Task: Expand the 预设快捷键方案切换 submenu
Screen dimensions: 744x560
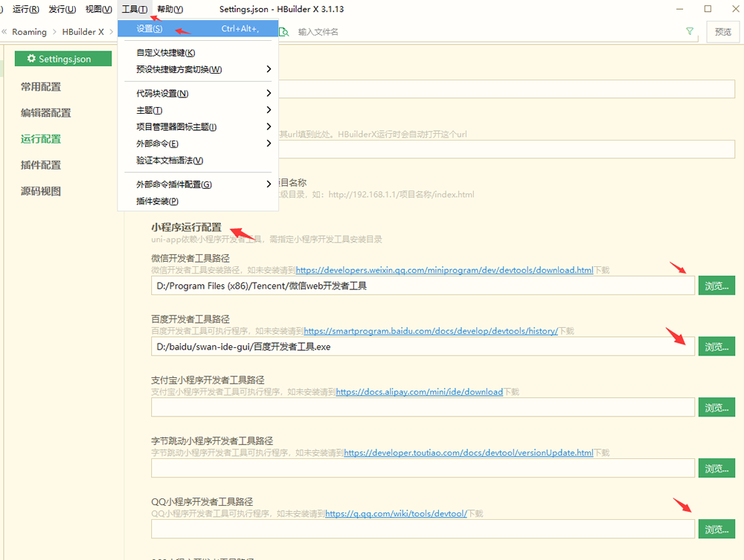Action: (179, 69)
